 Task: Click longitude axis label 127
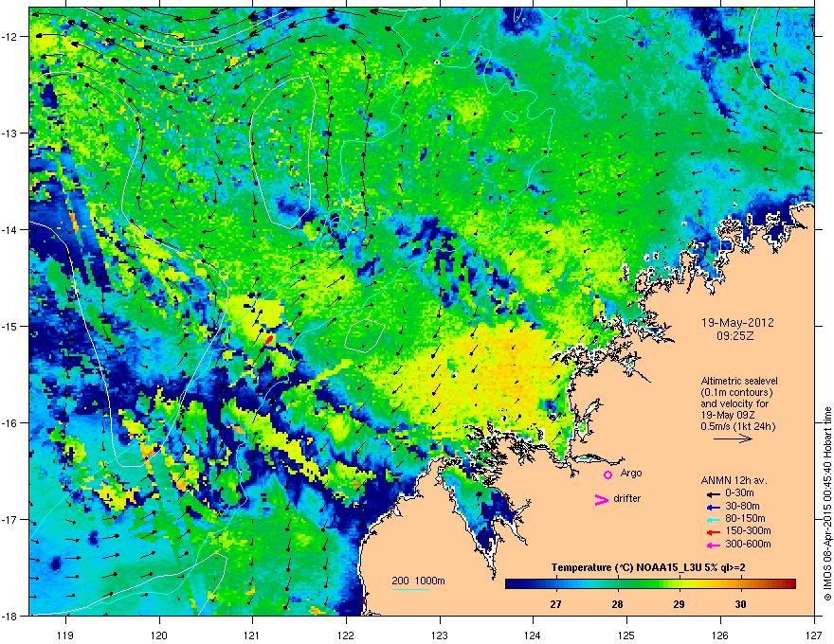tap(813, 635)
